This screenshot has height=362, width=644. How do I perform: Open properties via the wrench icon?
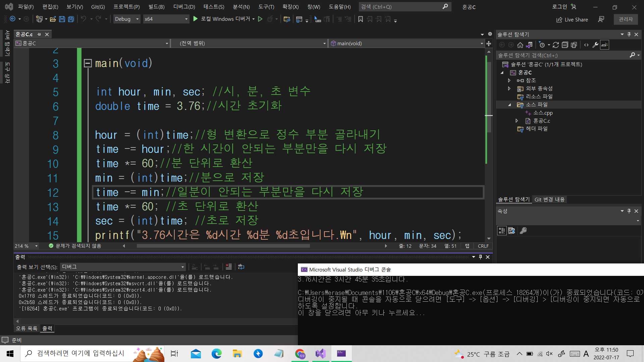[x=595, y=45]
